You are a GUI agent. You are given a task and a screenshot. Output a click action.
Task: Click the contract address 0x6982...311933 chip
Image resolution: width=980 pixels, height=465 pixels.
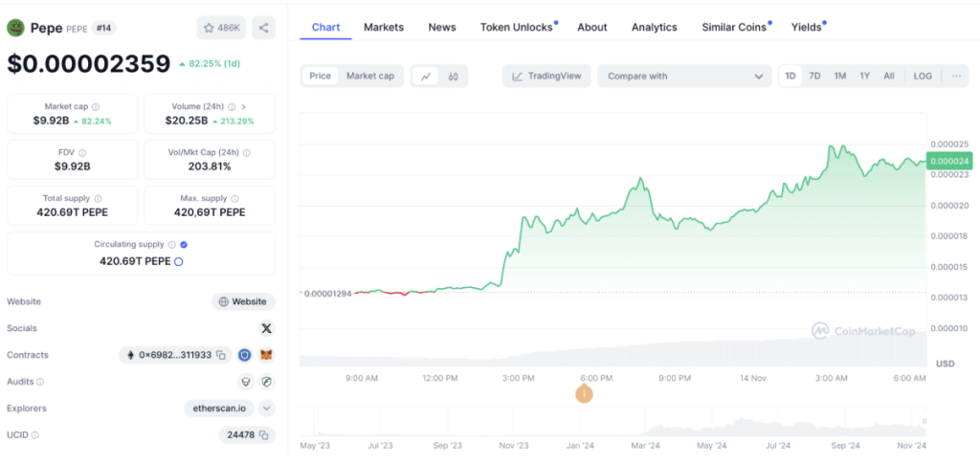(x=175, y=355)
